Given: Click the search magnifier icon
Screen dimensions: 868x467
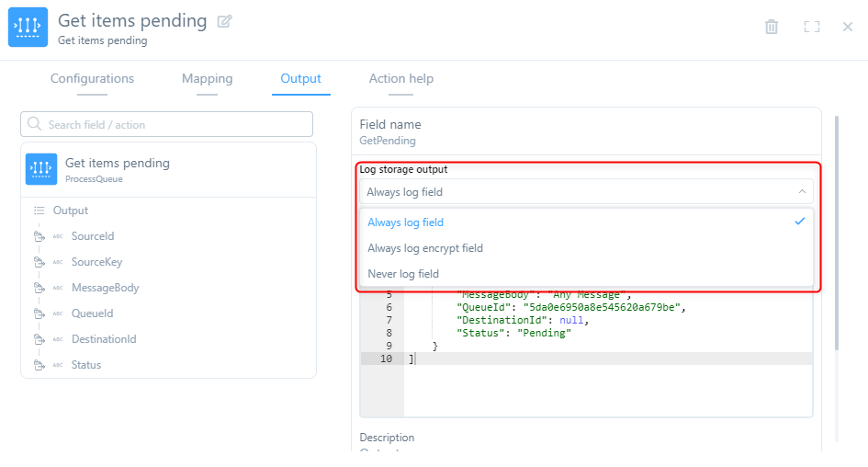Looking at the screenshot, I should (x=35, y=124).
